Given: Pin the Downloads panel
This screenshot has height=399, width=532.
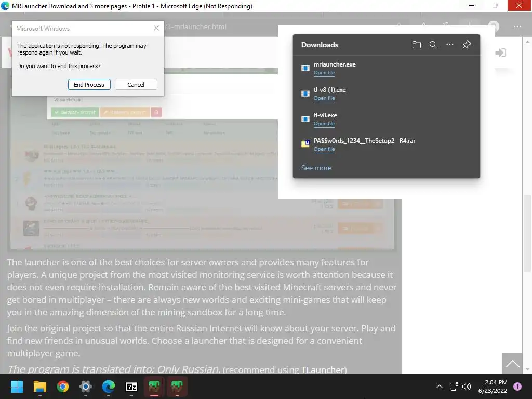Looking at the screenshot, I should click(467, 45).
